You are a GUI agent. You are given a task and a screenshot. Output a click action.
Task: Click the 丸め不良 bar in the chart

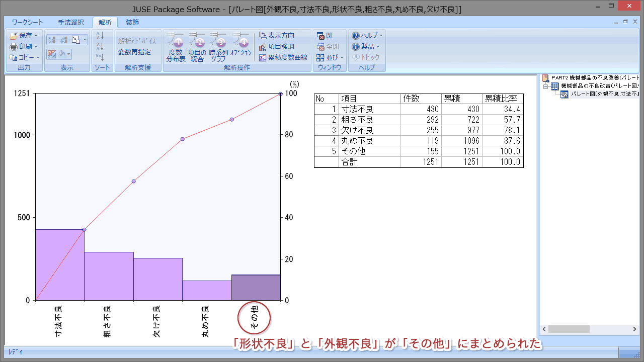207,291
